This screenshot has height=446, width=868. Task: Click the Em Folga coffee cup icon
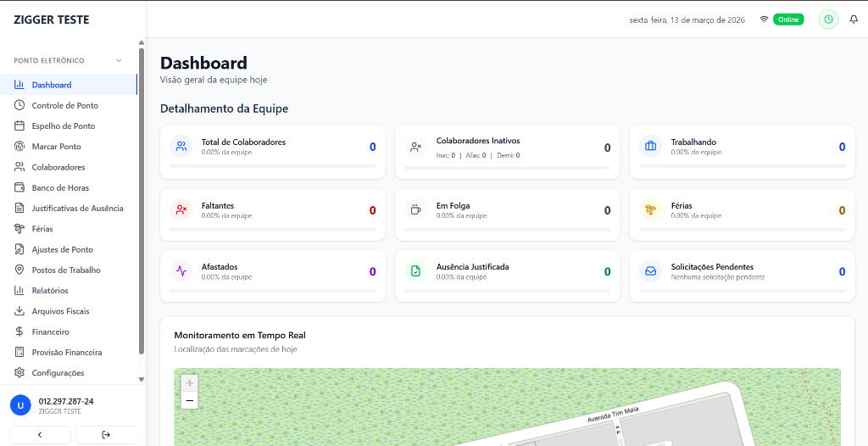coord(415,210)
